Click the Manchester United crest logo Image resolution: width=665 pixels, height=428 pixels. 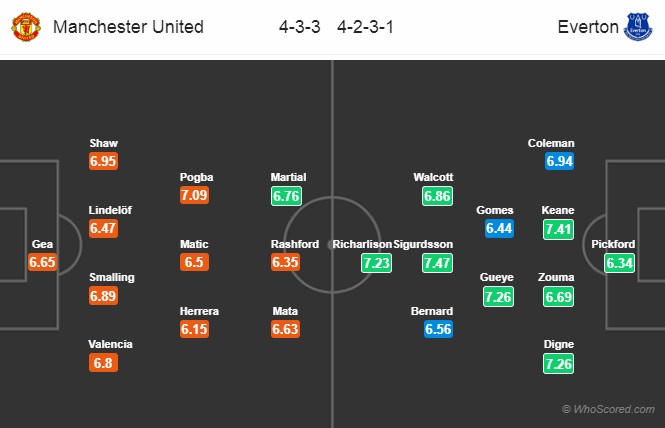click(x=26, y=27)
